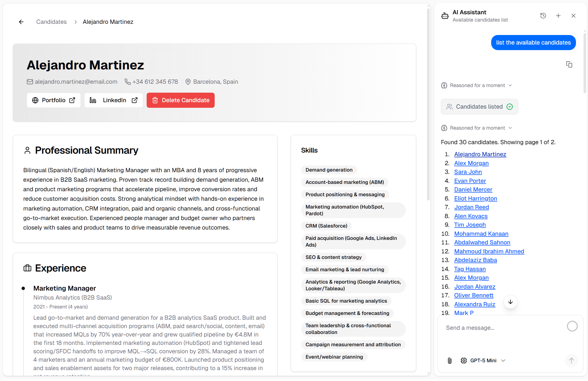Image resolution: width=588 pixels, height=381 pixels.
Task: Click the back arrow icon
Action: coord(21,22)
